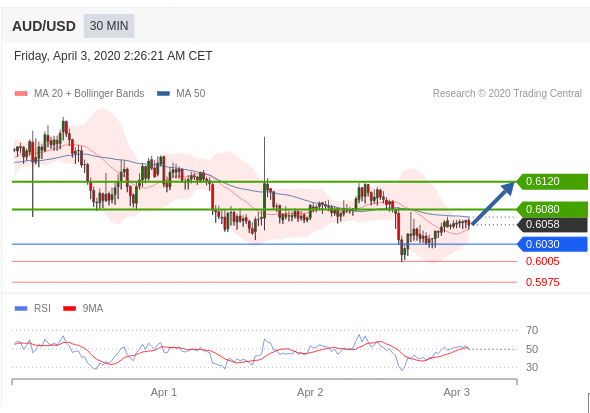Select the green 0.6120 resistance label
This screenshot has width=590, height=413.
click(x=552, y=182)
